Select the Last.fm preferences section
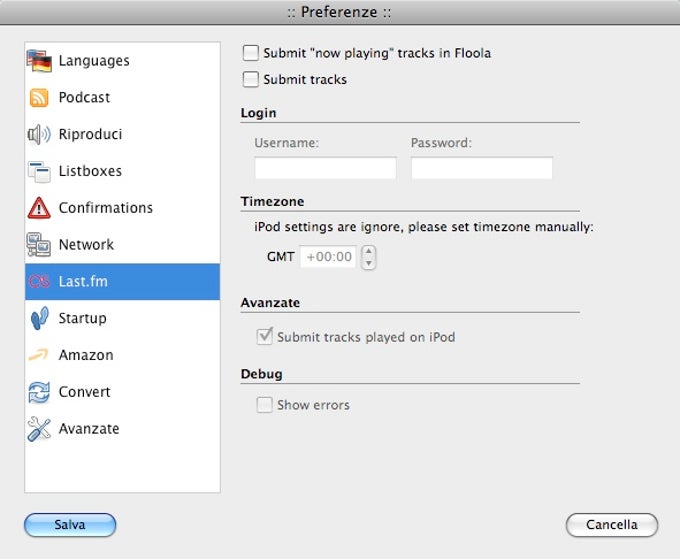This screenshot has width=680, height=559. point(83,282)
